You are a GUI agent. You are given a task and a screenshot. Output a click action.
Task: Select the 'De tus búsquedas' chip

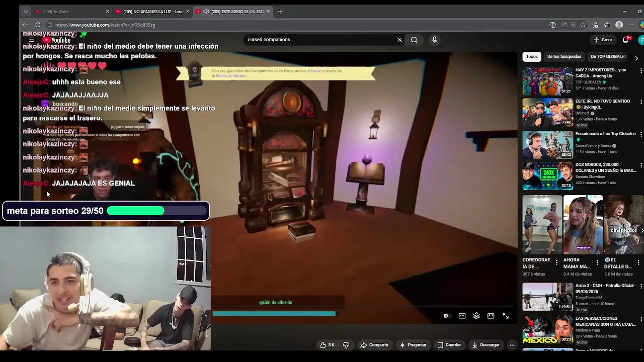click(564, 57)
